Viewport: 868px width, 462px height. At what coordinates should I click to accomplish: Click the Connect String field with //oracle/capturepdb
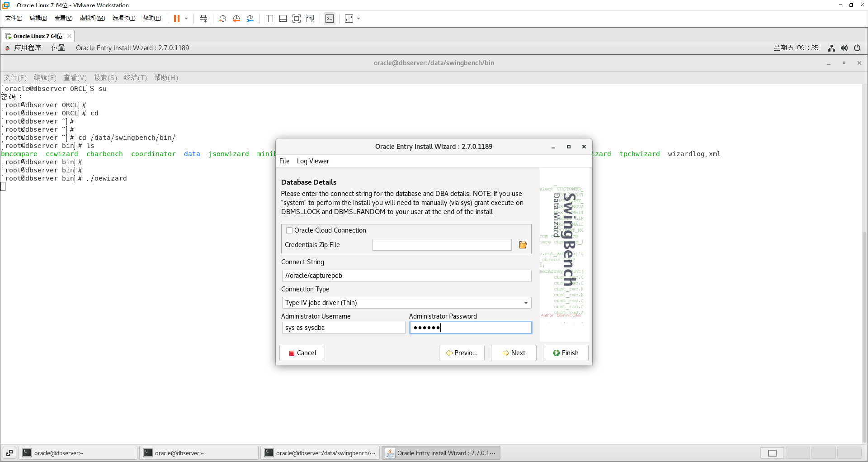tap(406, 276)
